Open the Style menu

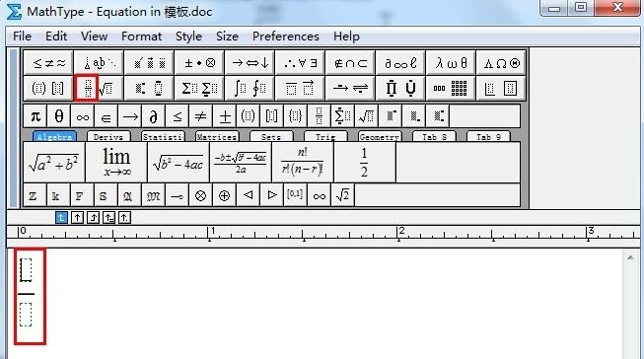coord(189,36)
